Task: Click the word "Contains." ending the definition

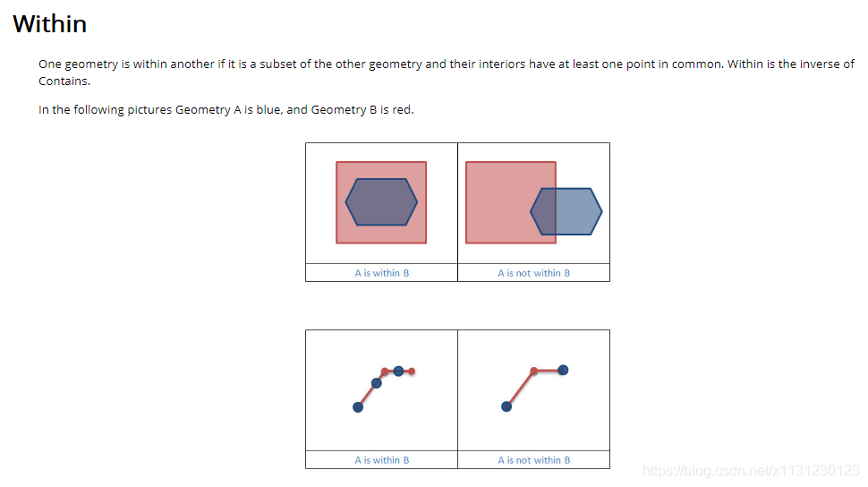Action: pos(64,81)
